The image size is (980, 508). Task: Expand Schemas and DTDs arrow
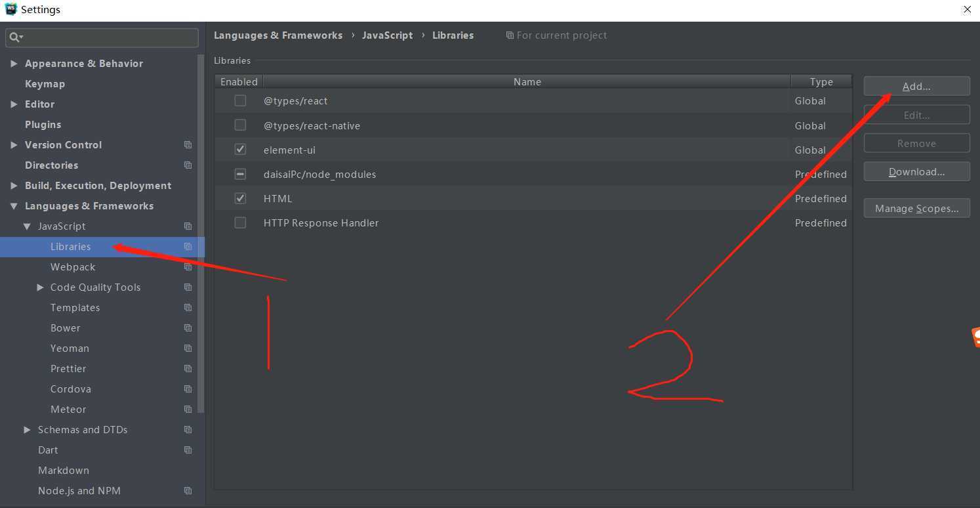27,430
